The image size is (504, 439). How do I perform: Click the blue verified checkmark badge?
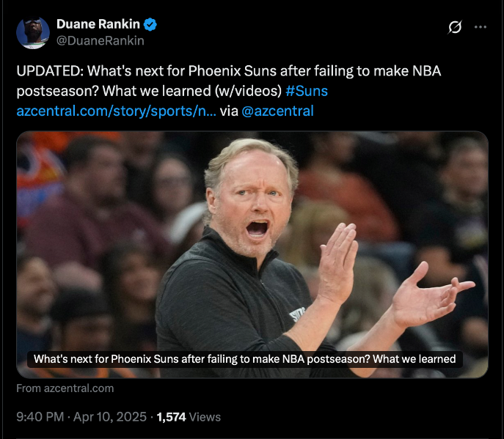[x=150, y=24]
